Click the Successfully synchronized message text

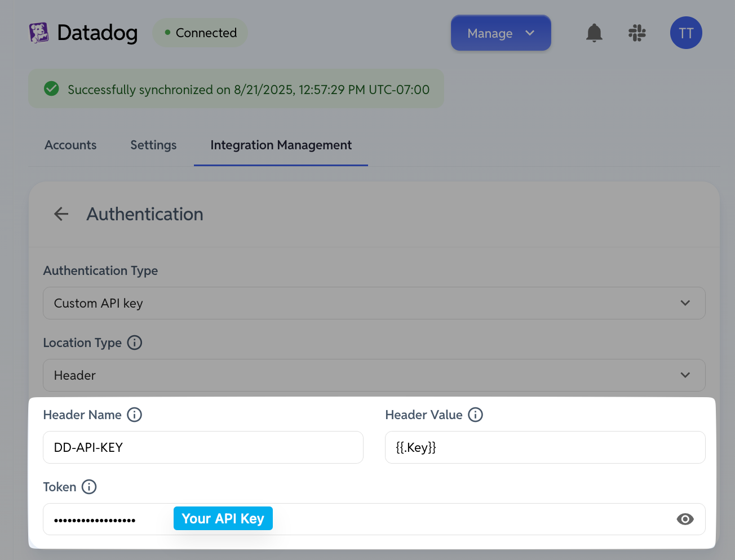click(249, 90)
